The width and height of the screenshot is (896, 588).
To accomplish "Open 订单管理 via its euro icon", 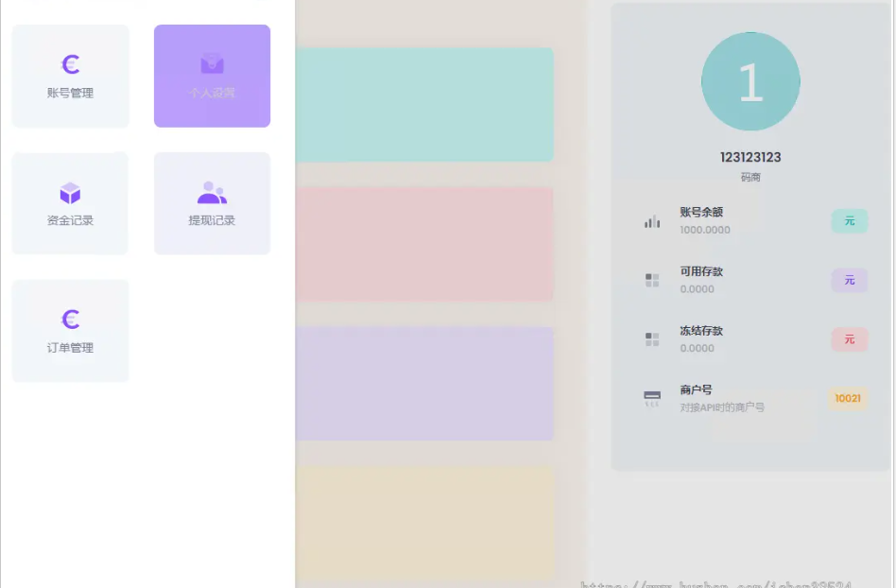I will point(70,320).
